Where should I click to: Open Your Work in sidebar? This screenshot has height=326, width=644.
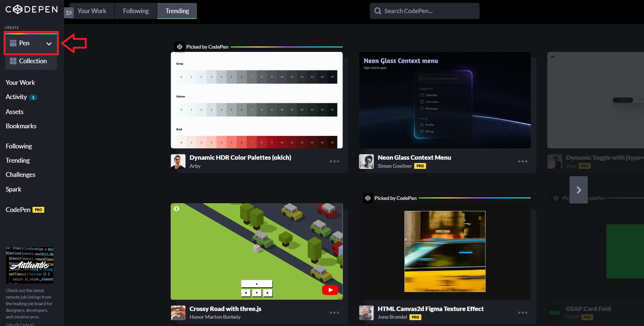20,83
